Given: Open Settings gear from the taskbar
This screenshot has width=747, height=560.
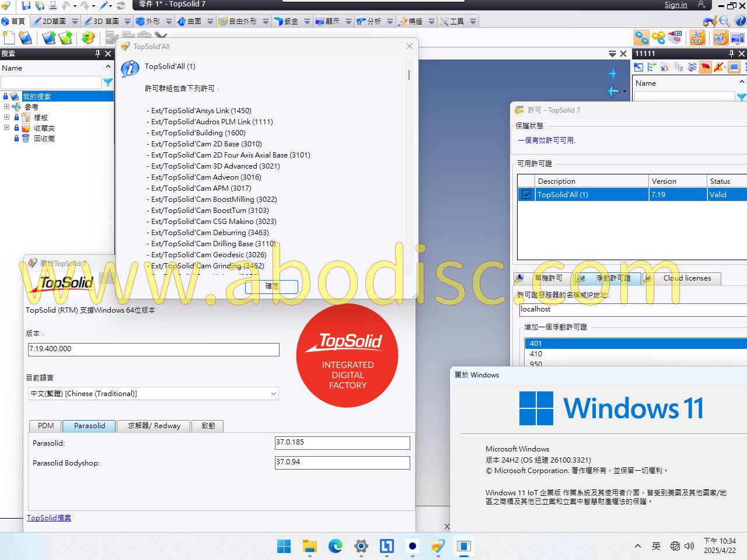Looking at the screenshot, I should (361, 546).
